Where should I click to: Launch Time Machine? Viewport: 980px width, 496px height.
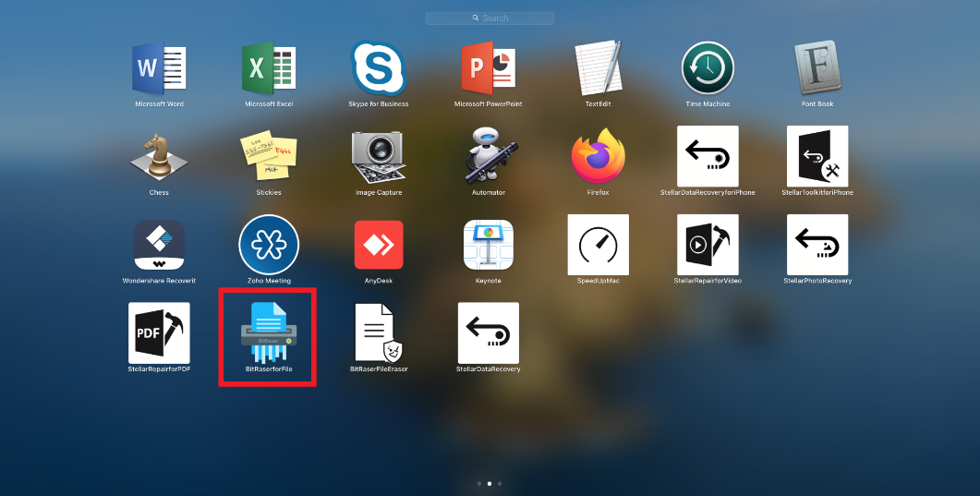pyautogui.click(x=708, y=68)
